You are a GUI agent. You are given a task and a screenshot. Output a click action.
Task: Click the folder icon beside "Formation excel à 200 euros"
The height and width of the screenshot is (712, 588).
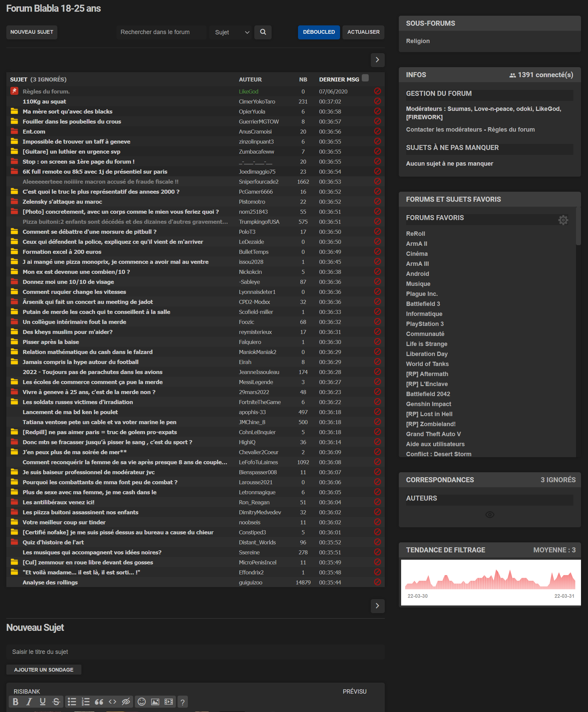click(x=14, y=252)
